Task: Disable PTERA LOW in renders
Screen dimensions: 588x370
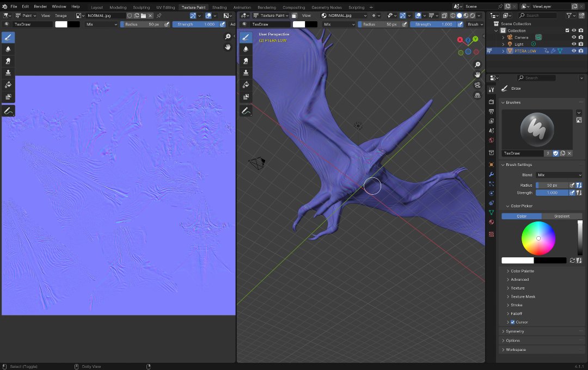Action: coord(581,51)
